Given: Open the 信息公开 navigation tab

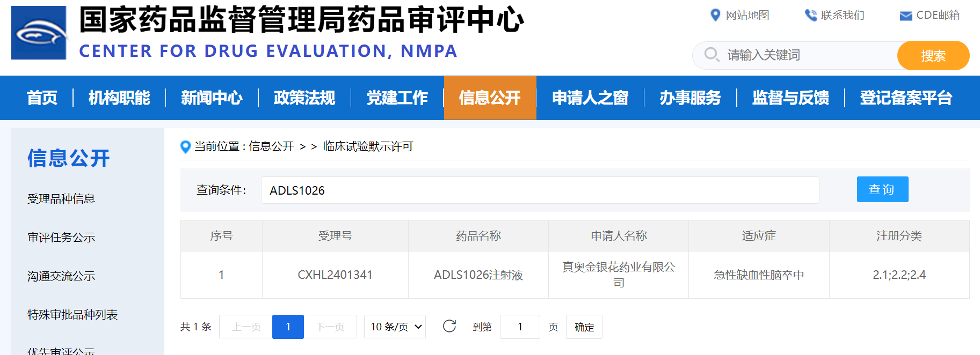Looking at the screenshot, I should [490, 98].
